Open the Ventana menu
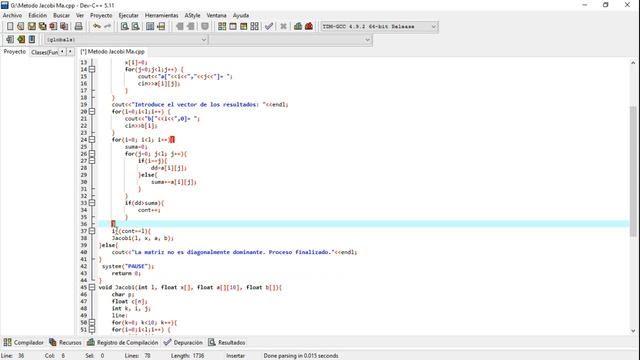 (x=216, y=15)
